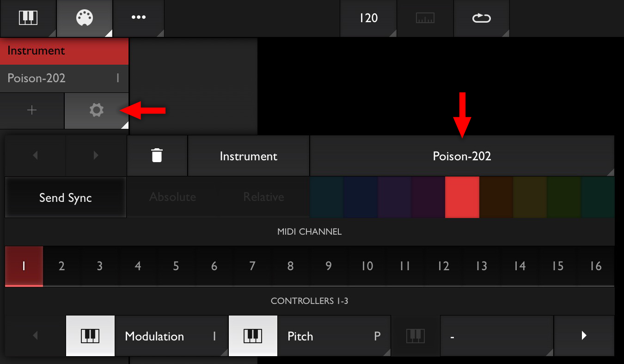Viewport: 624px width, 364px height.
Task: Show previous controllers page with left arrow
Action: [x=35, y=336]
